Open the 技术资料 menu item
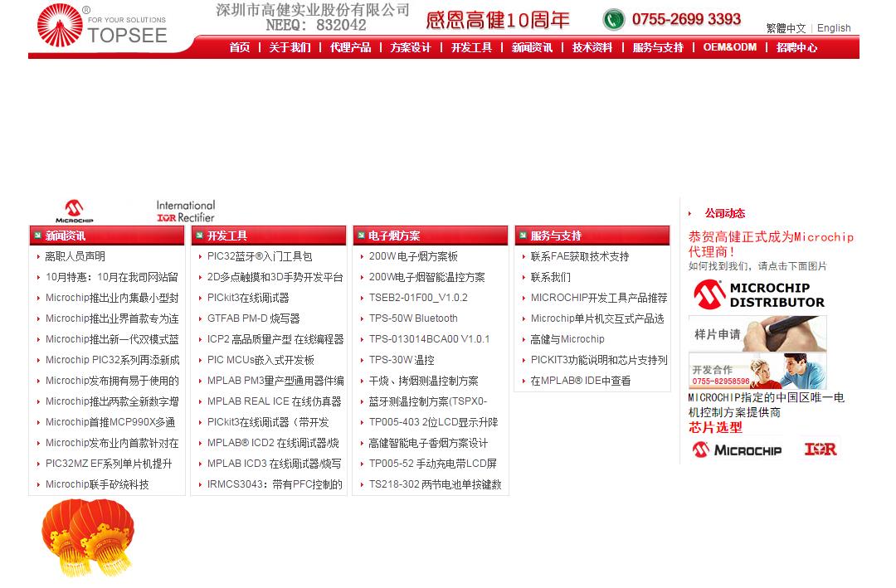Screen dimensions: 896x588 tap(592, 47)
